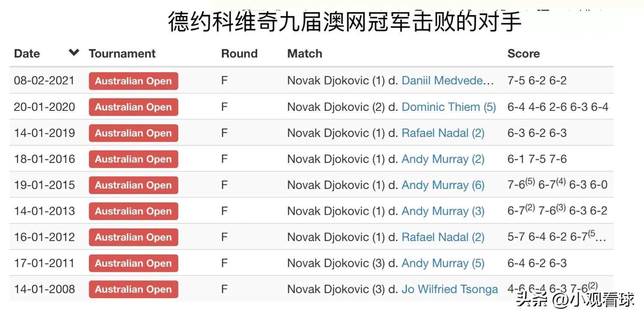Open Andy Murray (2) link from 2016
Viewport: 644px width, 317px height.
(443, 159)
